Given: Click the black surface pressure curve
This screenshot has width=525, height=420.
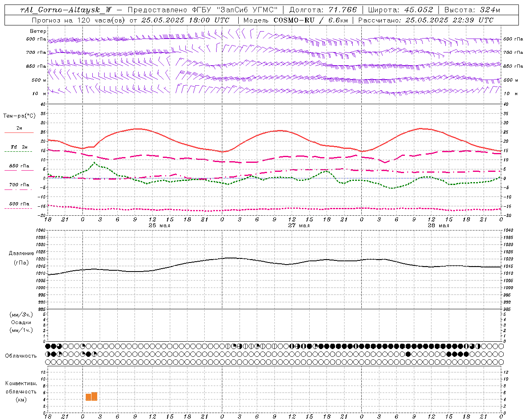Looking at the screenshot, I should click(275, 262).
